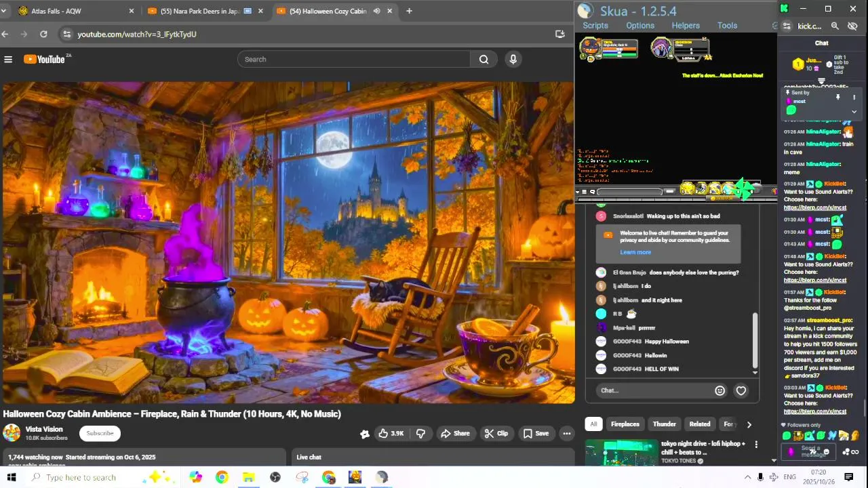Open first blerp.com/x/mcst link in Kick chat

coord(815,207)
